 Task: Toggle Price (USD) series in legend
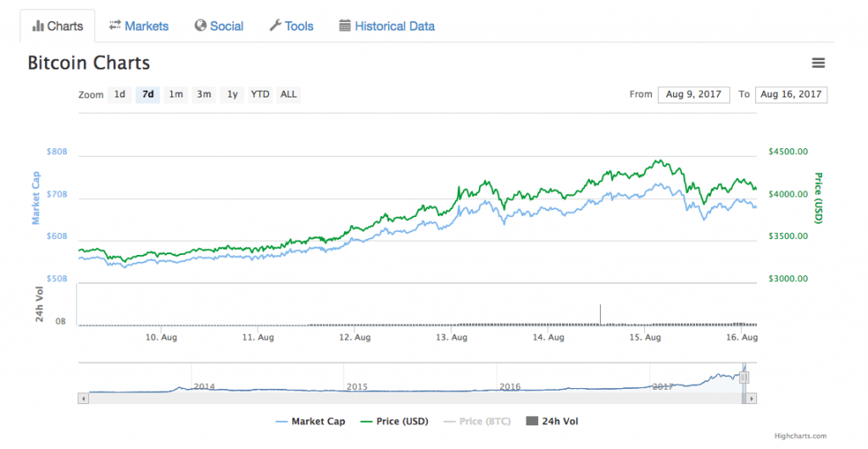394,421
